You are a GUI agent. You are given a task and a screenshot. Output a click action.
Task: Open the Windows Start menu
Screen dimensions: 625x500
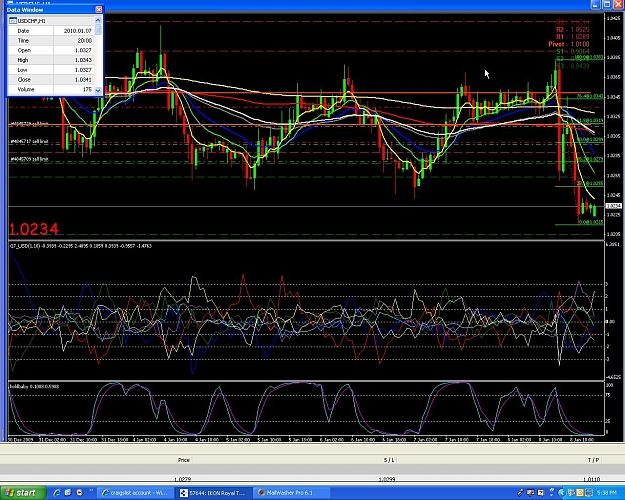click(23, 493)
